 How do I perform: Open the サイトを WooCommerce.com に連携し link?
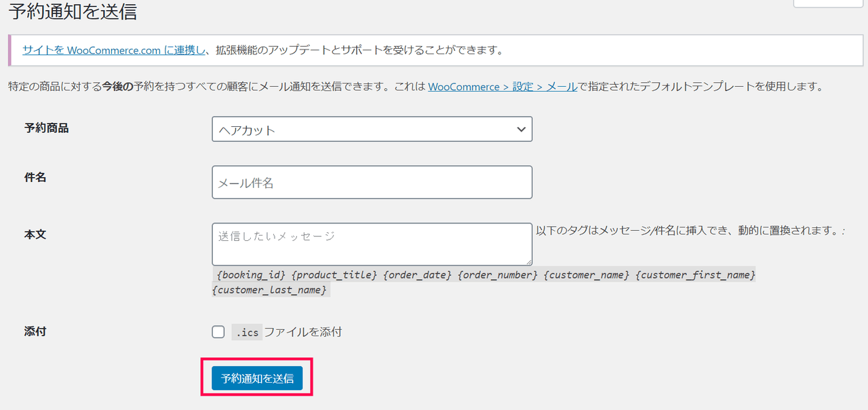point(114,50)
